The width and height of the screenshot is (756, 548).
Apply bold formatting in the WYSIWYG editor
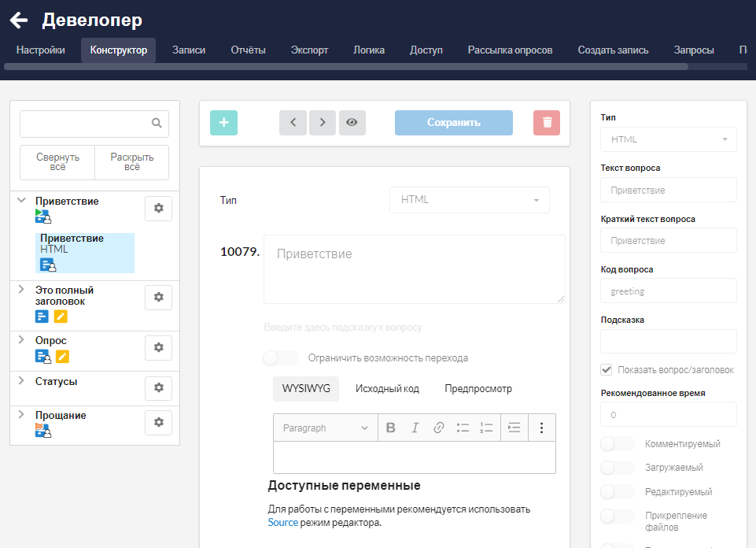(x=390, y=428)
